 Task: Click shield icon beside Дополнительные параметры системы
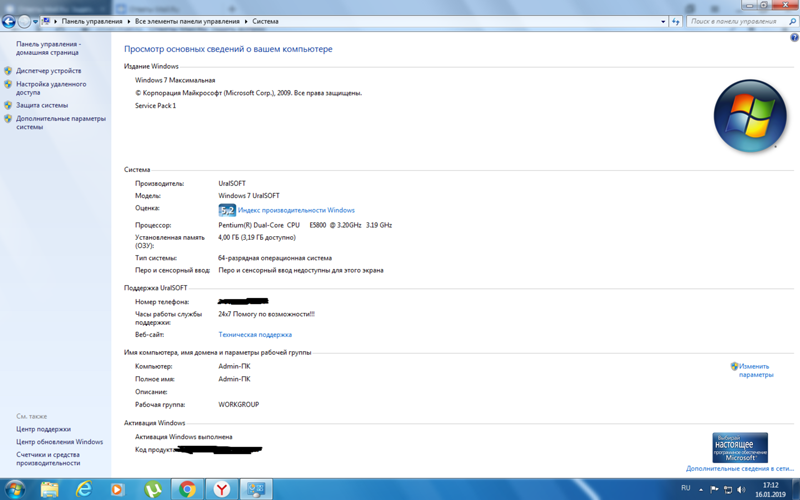click(8, 118)
